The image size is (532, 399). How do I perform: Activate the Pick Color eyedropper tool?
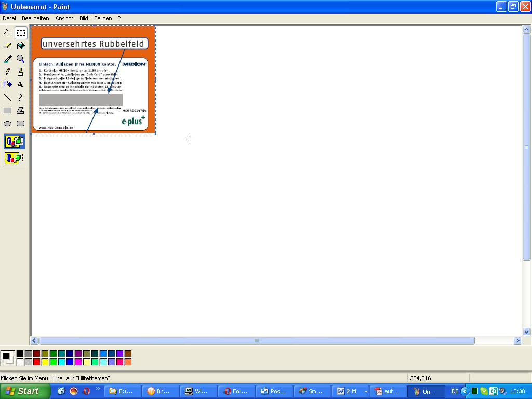tap(7, 59)
